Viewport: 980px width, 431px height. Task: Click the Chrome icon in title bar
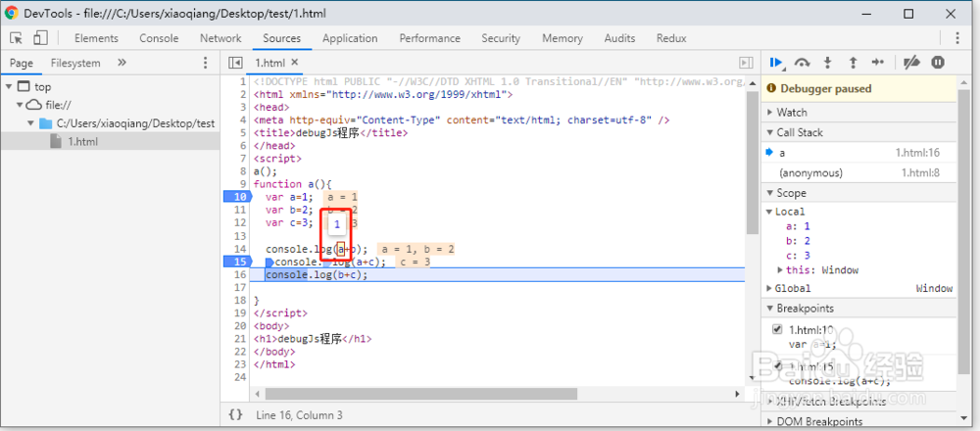11,13
